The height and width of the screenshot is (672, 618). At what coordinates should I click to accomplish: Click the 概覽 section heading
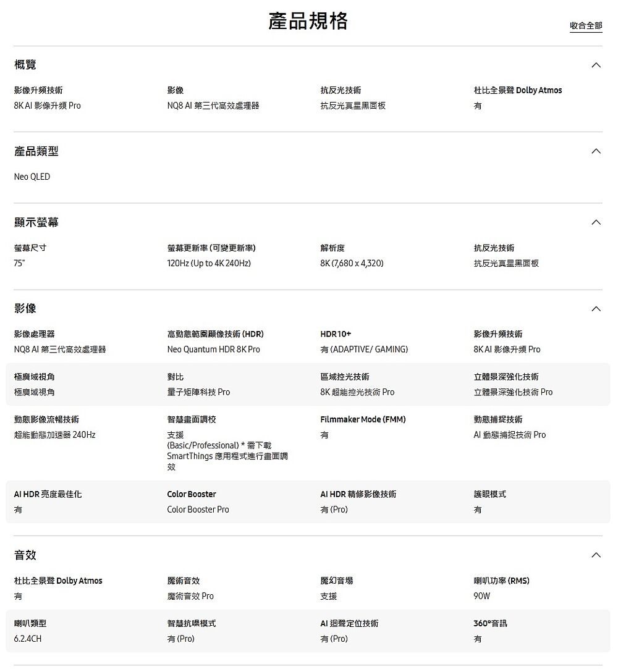tap(25, 65)
